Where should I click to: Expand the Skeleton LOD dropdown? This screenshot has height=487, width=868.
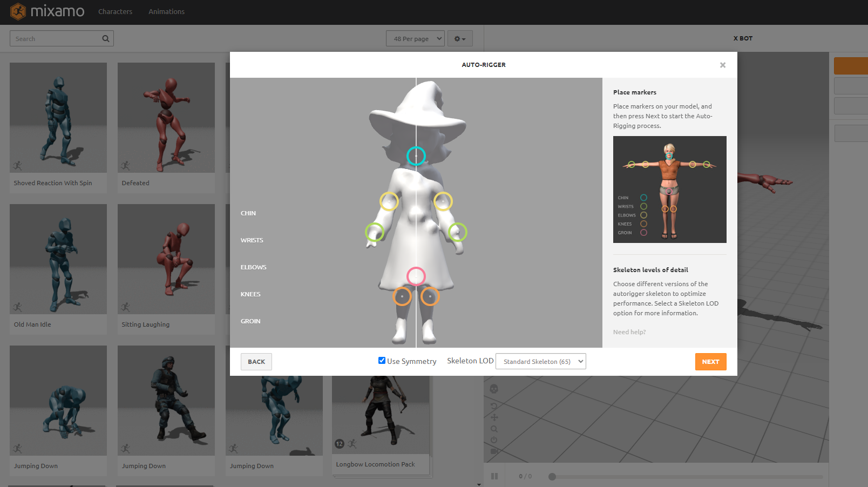click(540, 361)
